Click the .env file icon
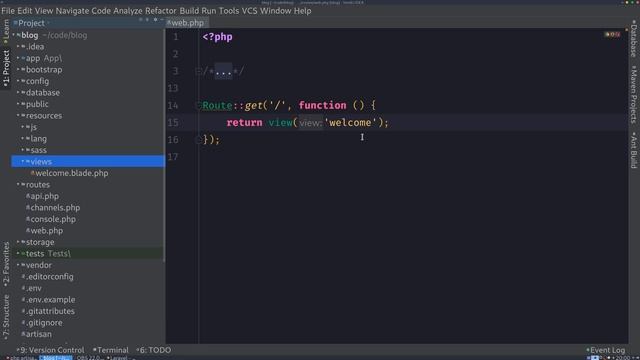 23,288
